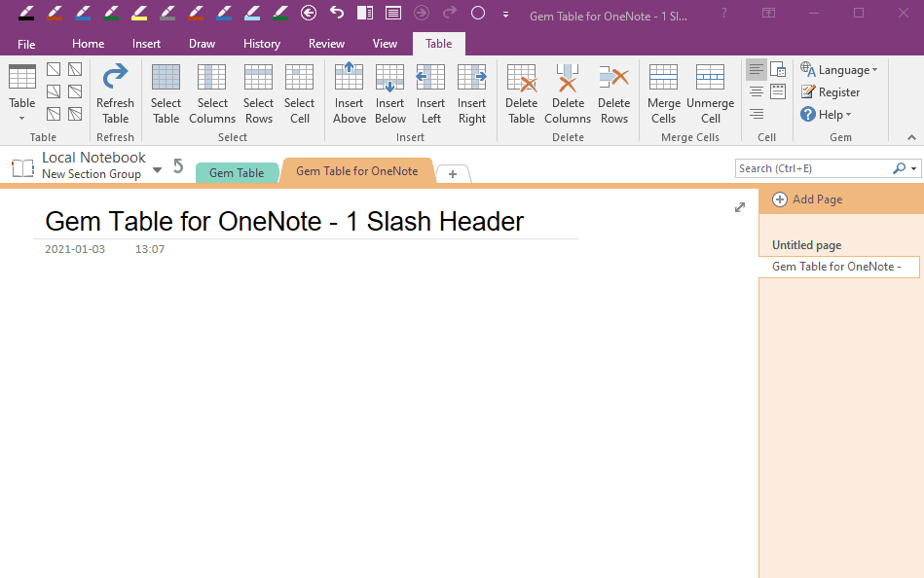This screenshot has height=578, width=924.
Task: Switch to the Draw ribbon tab
Action: (202, 43)
